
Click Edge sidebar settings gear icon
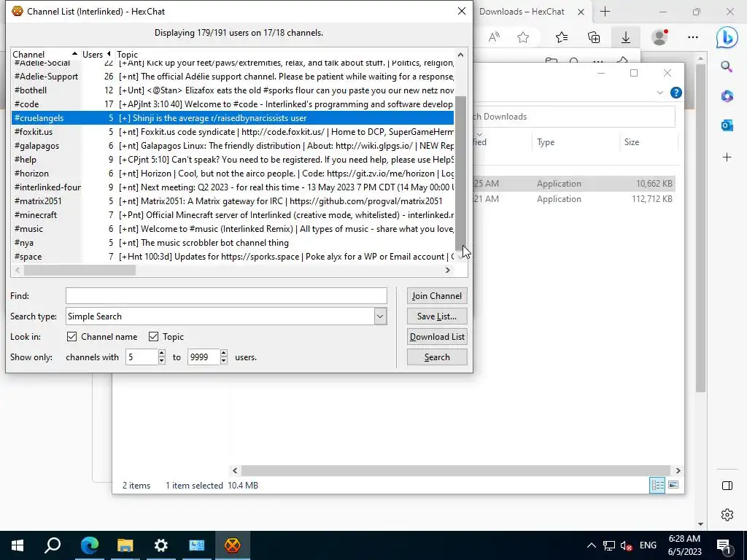tap(727, 515)
